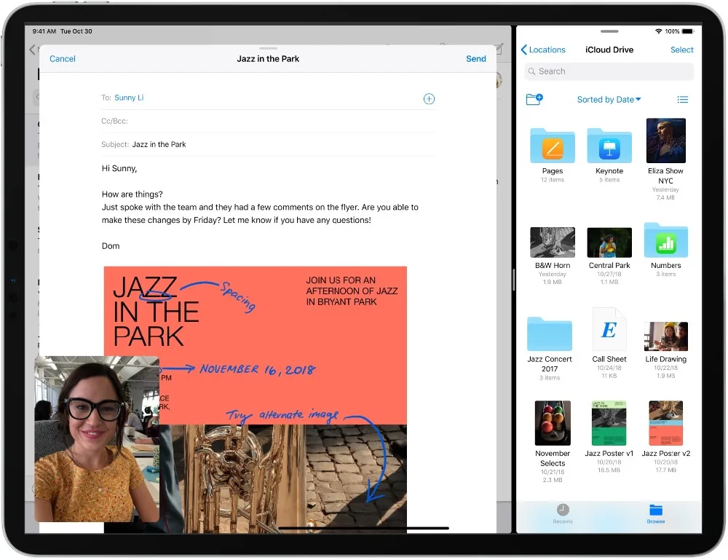Open the Numbers folder
728x560 pixels.
pos(666,240)
